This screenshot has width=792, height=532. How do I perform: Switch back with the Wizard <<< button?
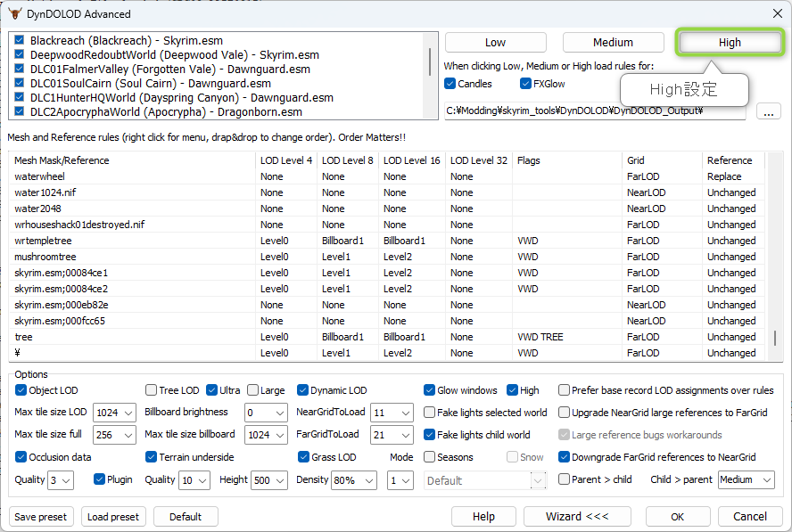577,517
